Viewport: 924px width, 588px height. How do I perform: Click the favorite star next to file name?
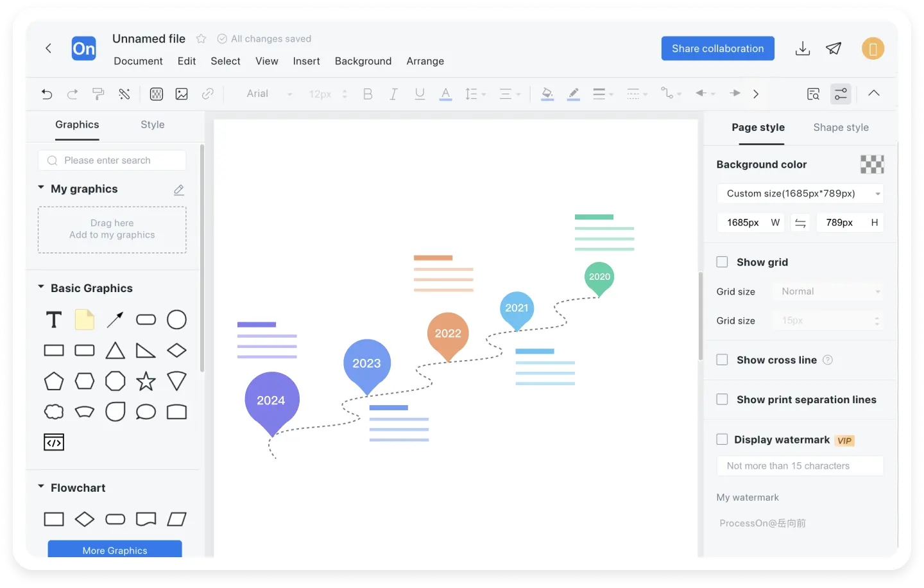201,39
